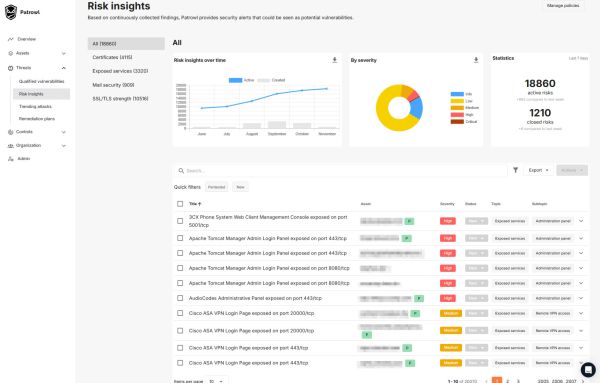Download the Risk insights over time chart
600x383 pixels.
pos(334,60)
